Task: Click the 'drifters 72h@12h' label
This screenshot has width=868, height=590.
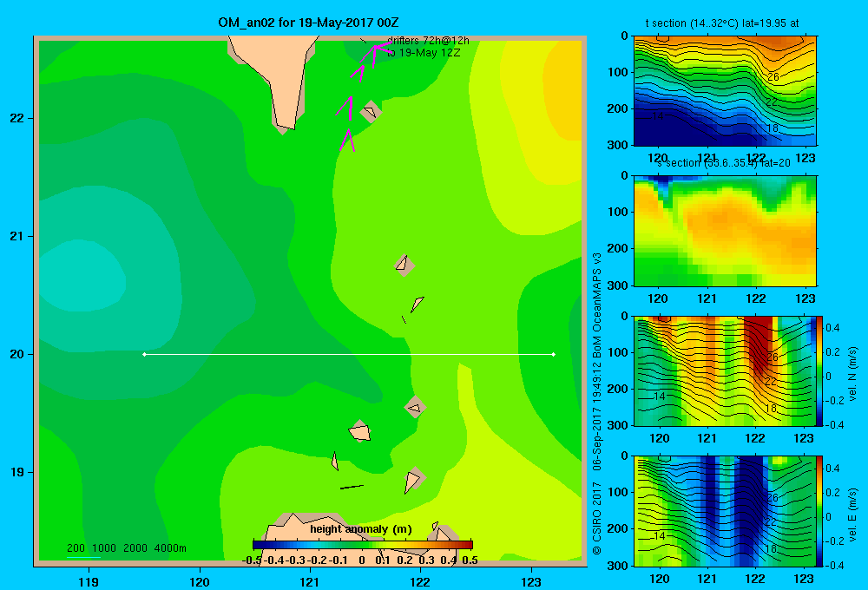Action: tap(429, 41)
